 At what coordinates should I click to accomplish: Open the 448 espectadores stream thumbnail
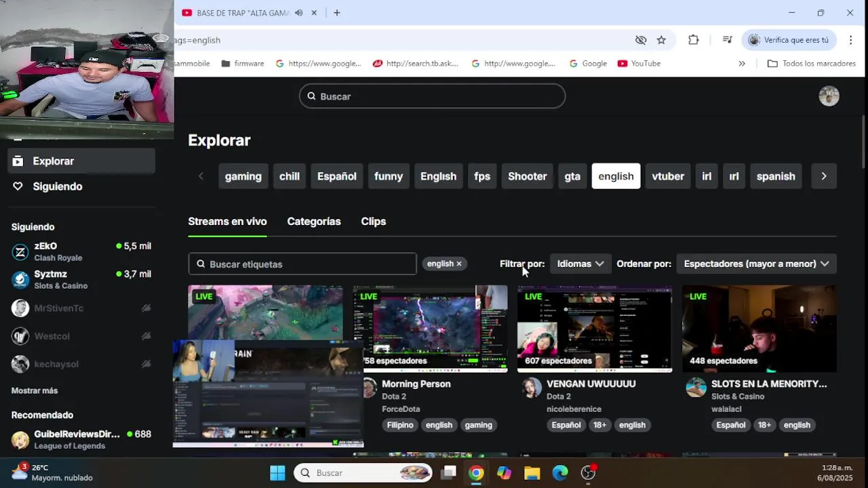click(759, 329)
